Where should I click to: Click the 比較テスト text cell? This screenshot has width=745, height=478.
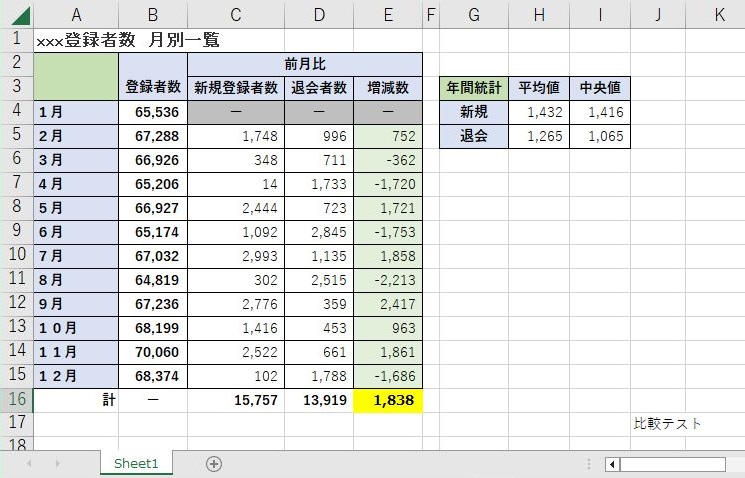[667, 424]
